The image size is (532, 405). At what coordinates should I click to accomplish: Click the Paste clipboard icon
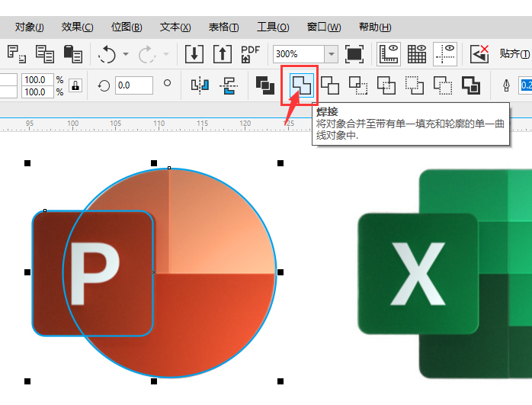pyautogui.click(x=73, y=54)
